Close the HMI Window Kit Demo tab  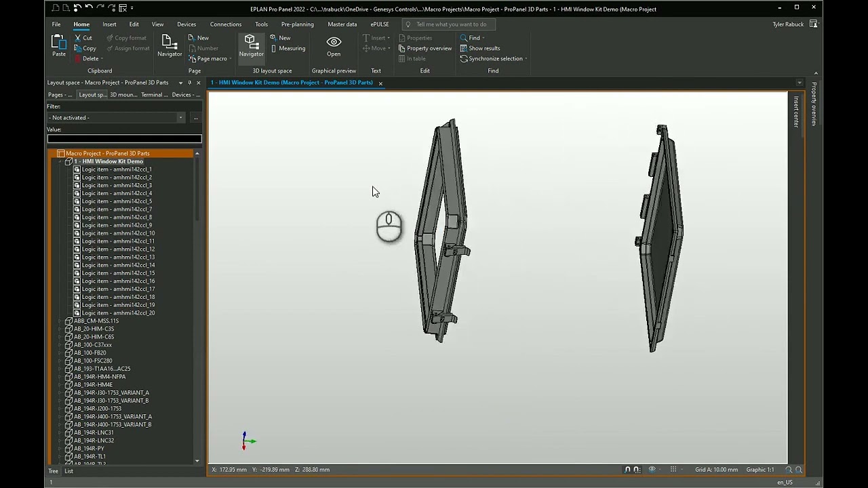[x=380, y=83]
